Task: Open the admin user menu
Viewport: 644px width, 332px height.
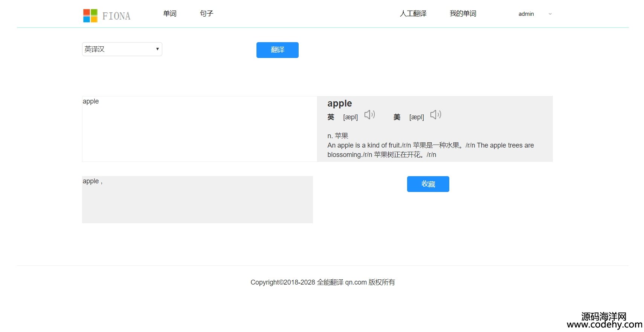Action: click(x=526, y=14)
